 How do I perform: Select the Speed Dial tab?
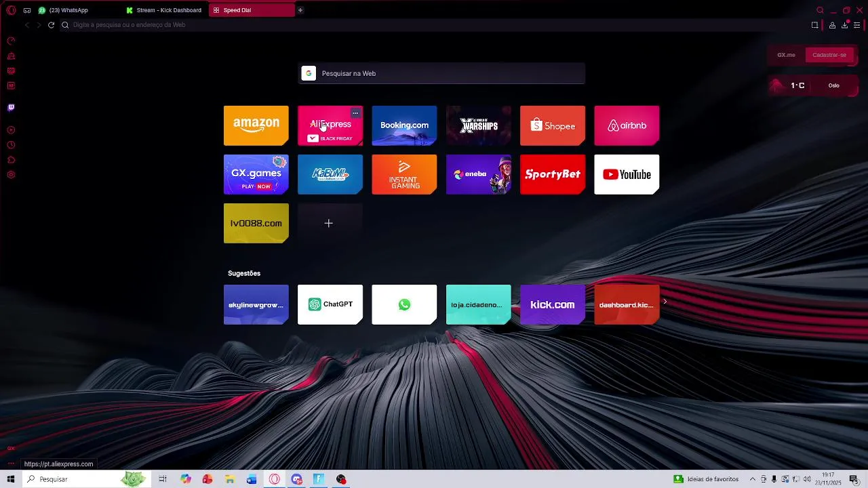tap(252, 10)
